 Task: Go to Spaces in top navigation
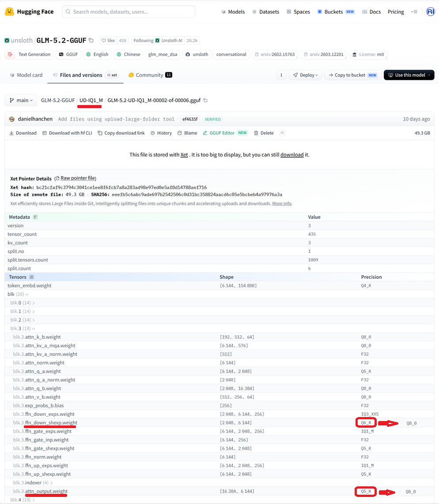point(298,11)
